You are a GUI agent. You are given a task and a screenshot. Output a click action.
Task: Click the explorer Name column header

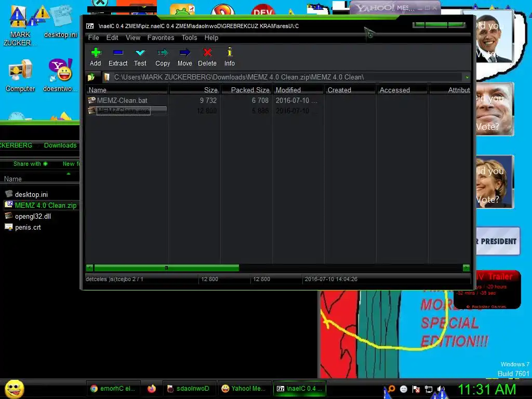coord(13,179)
